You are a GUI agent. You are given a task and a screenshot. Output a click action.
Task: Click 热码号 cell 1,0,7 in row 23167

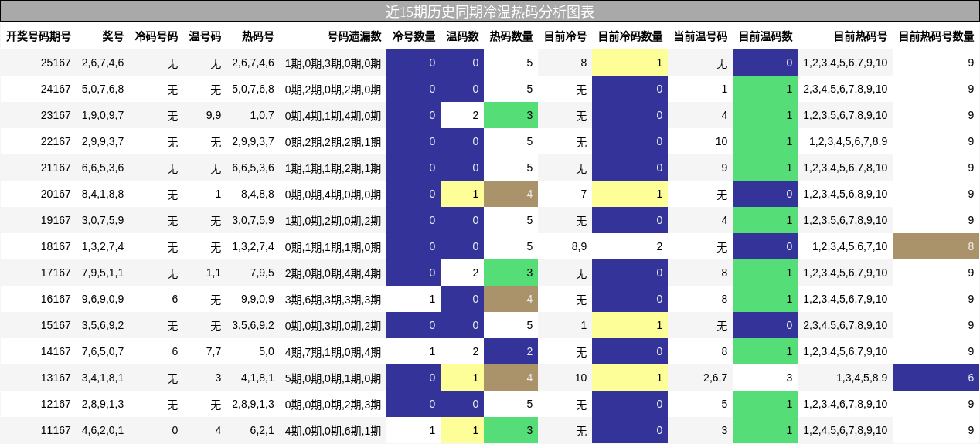(262, 115)
